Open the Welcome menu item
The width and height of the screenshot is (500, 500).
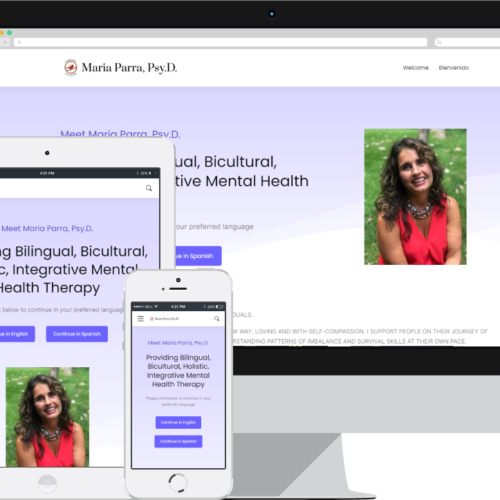click(x=416, y=68)
